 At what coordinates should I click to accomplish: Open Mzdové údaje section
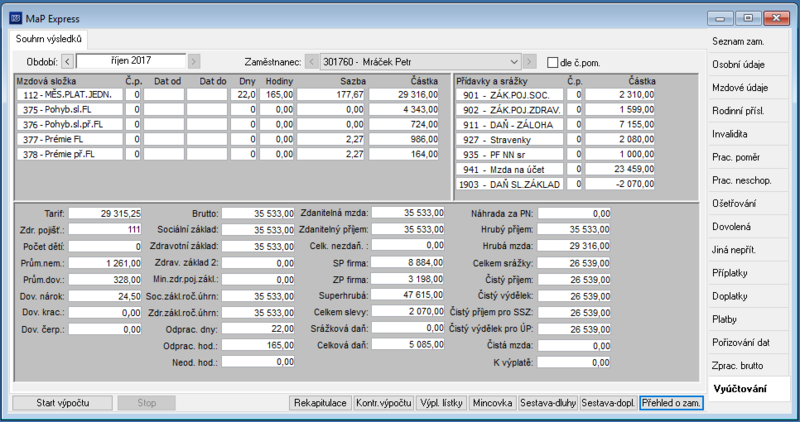point(749,88)
